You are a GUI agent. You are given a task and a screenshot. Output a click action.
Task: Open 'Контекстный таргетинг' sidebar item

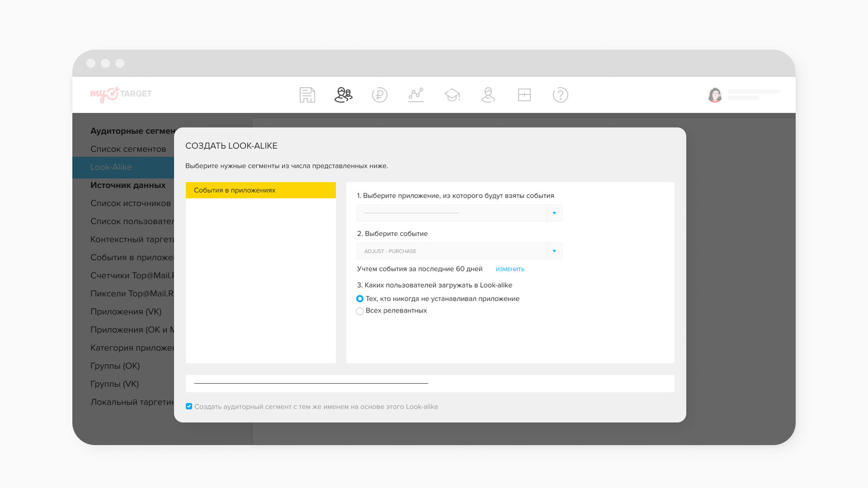[x=132, y=240]
